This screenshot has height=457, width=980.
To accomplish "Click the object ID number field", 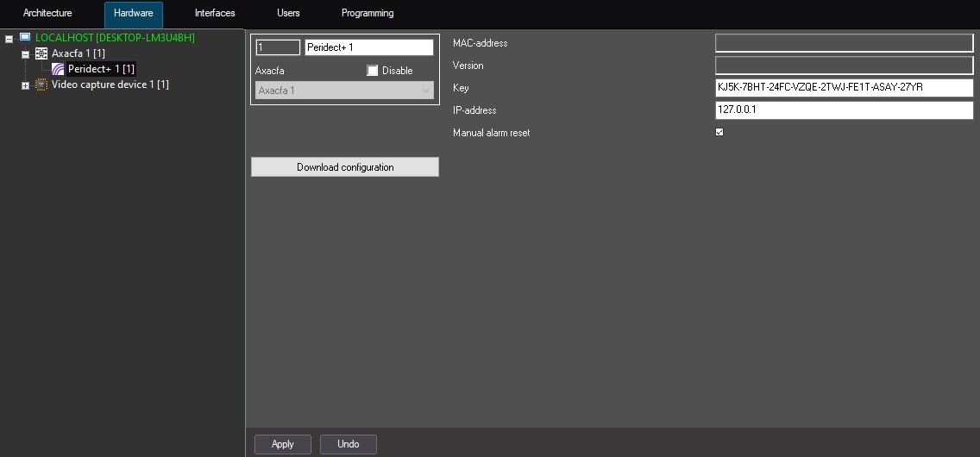I will click(x=278, y=47).
